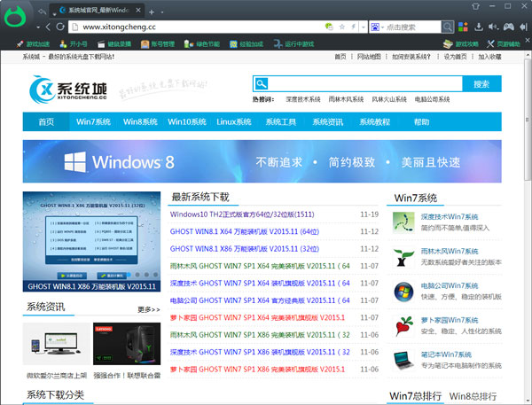Click the gamepad icon in toolbar
Screen dimensions: 532x405
pyautogui.click(x=508, y=27)
